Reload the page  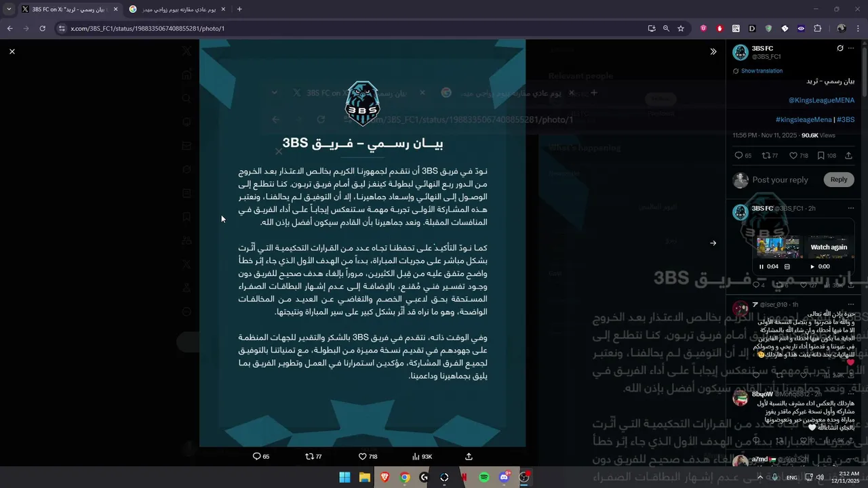[42, 28]
